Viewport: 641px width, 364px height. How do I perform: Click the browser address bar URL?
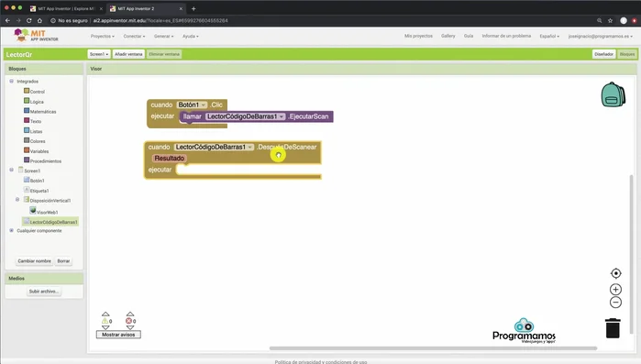(160, 20)
